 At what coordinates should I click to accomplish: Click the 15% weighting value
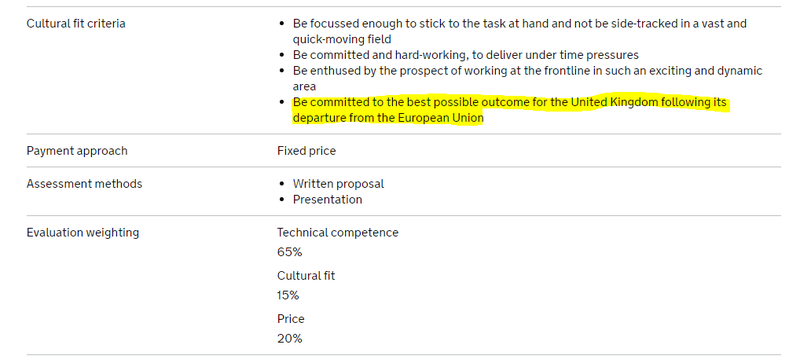tap(288, 295)
